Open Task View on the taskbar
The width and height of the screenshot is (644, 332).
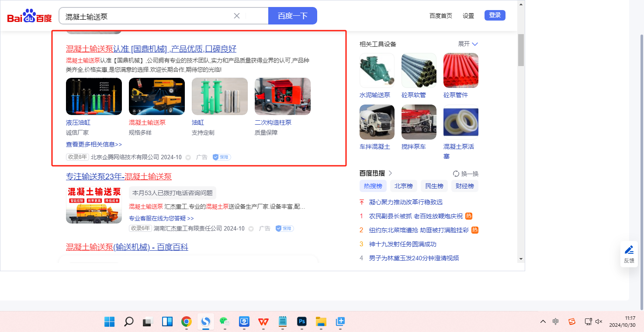click(148, 322)
